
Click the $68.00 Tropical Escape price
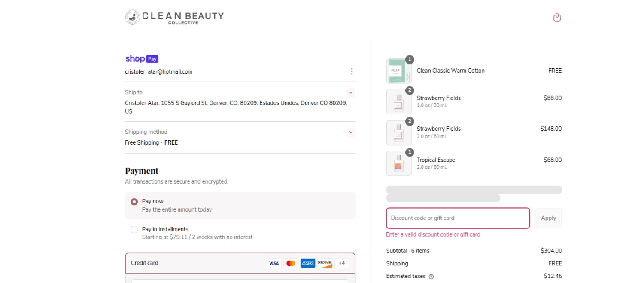(x=553, y=160)
